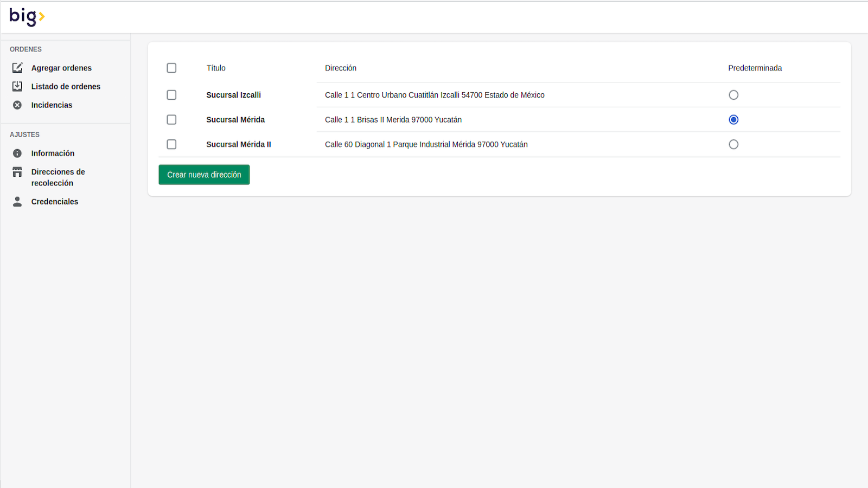The image size is (868, 488).
Task: Open Listado de ordenes page
Action: (66, 86)
